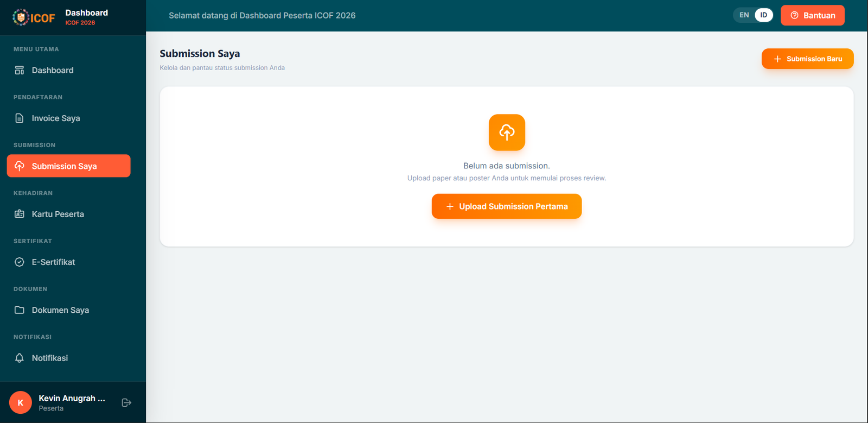This screenshot has height=423, width=868.
Task: Go to E-Sertifikat page from sidebar
Action: click(x=53, y=262)
